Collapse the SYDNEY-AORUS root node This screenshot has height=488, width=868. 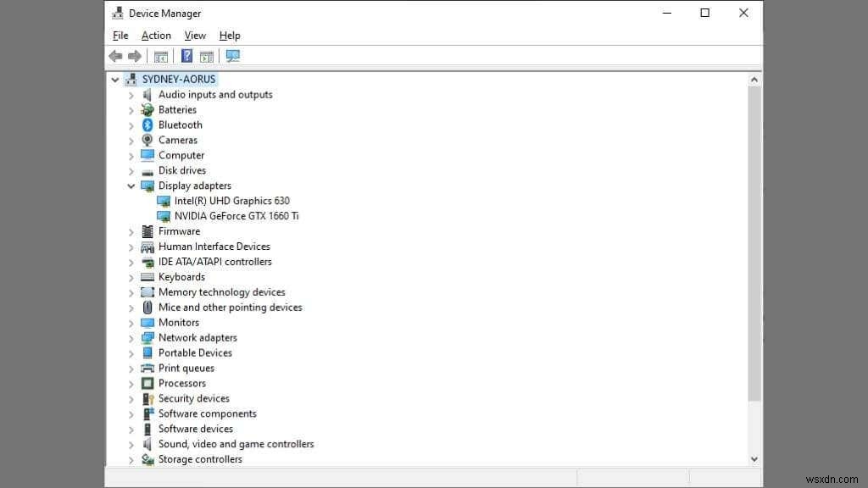click(x=115, y=80)
